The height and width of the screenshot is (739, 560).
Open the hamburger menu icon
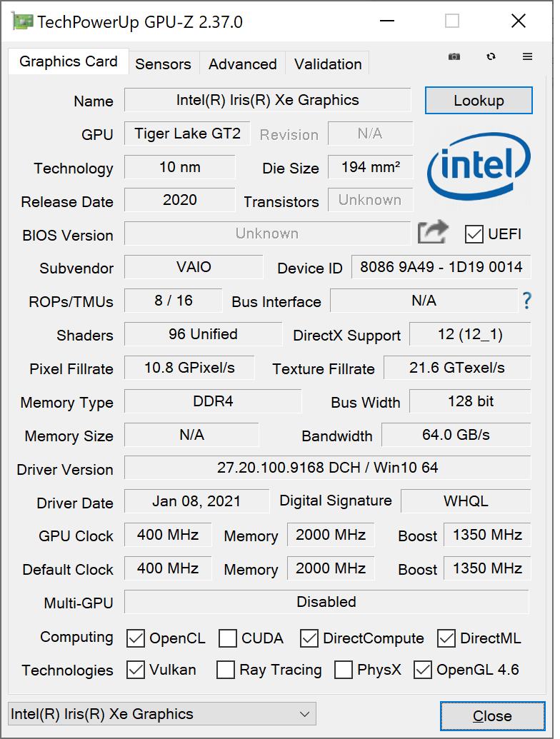[527, 56]
